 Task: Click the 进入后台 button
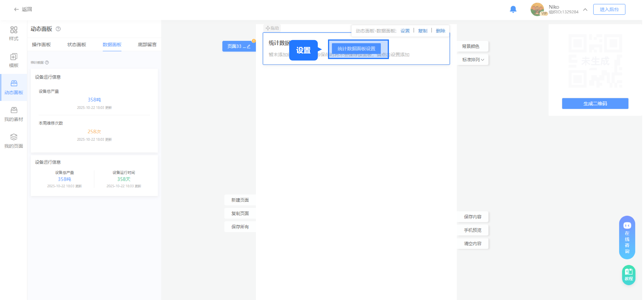(x=609, y=10)
